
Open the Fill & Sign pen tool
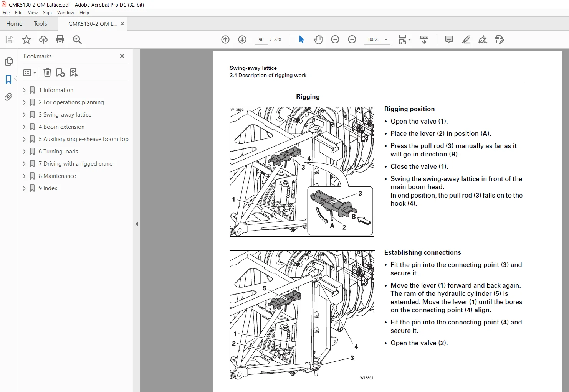click(x=483, y=40)
